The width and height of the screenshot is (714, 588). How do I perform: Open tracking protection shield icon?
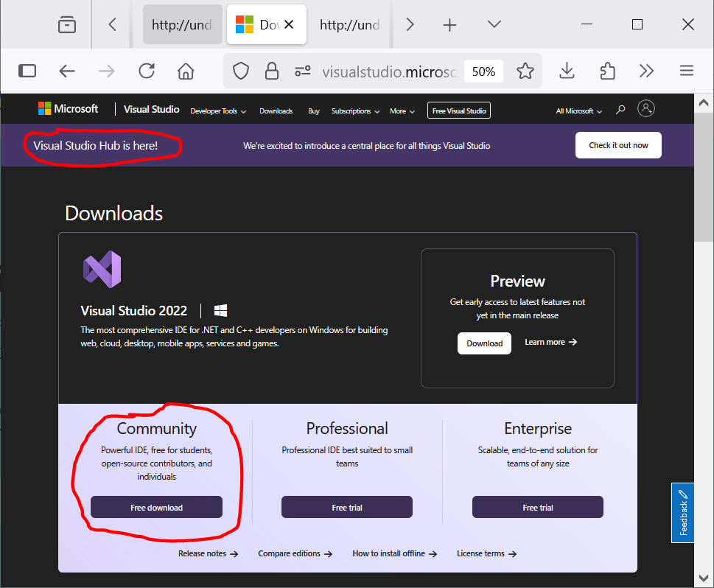(241, 71)
